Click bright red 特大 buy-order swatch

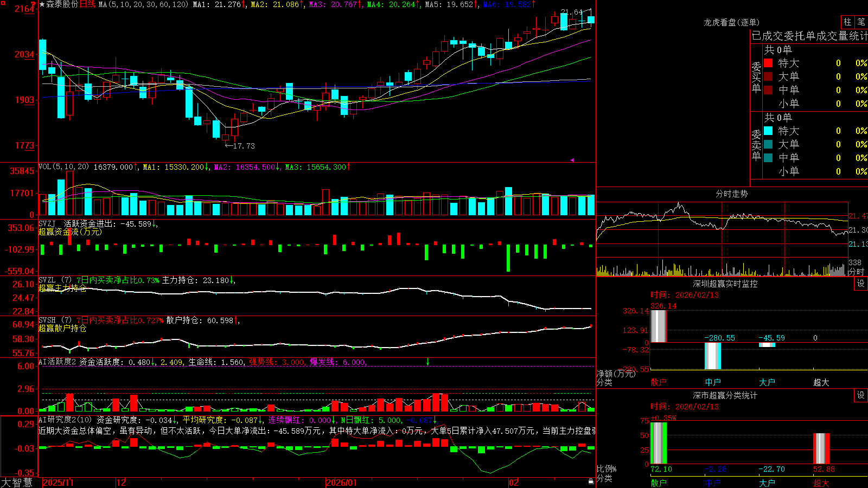[x=768, y=63]
